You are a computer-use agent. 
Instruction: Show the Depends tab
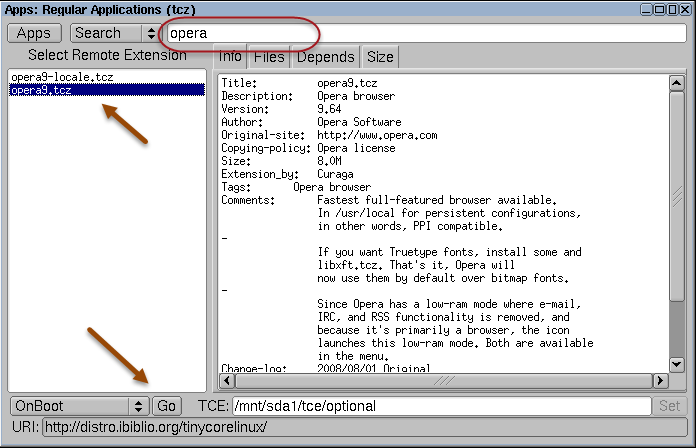point(324,57)
